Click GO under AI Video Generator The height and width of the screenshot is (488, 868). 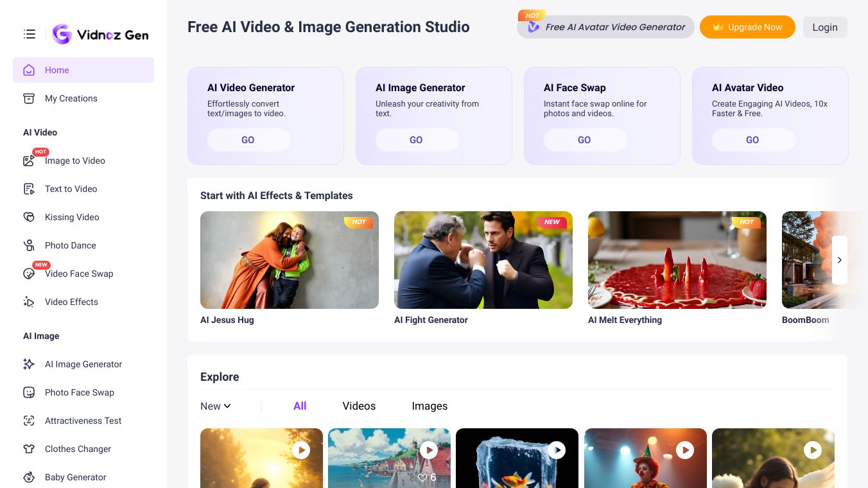pyautogui.click(x=248, y=140)
